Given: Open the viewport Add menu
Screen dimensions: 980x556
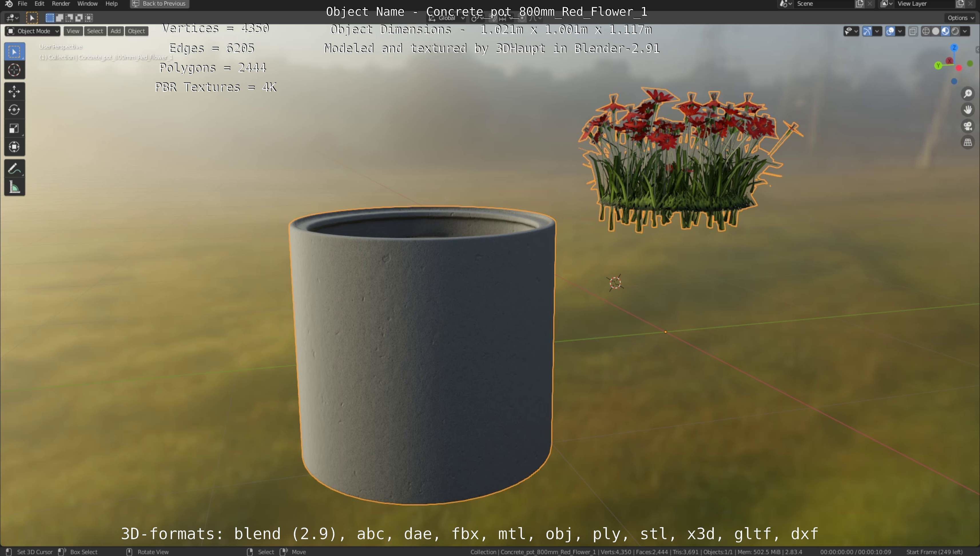Looking at the screenshot, I should coord(116,31).
